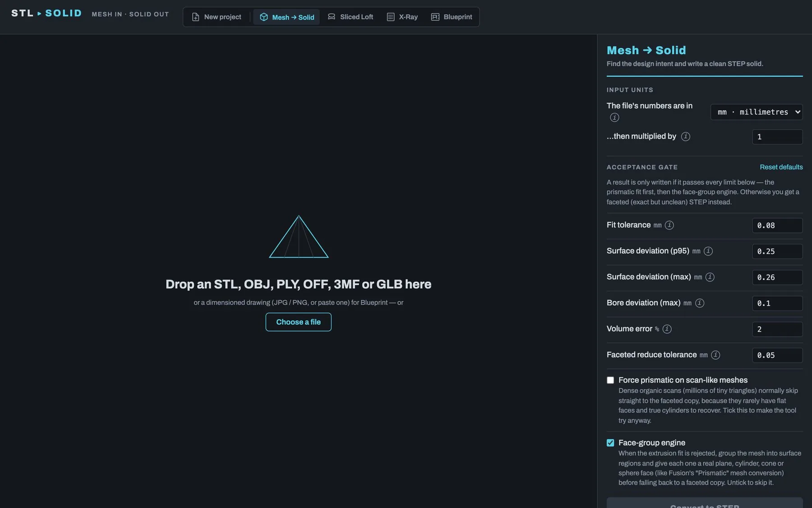The image size is (812, 508).
Task: Click the Mesh → Solid cube icon
Action: coord(264,17)
